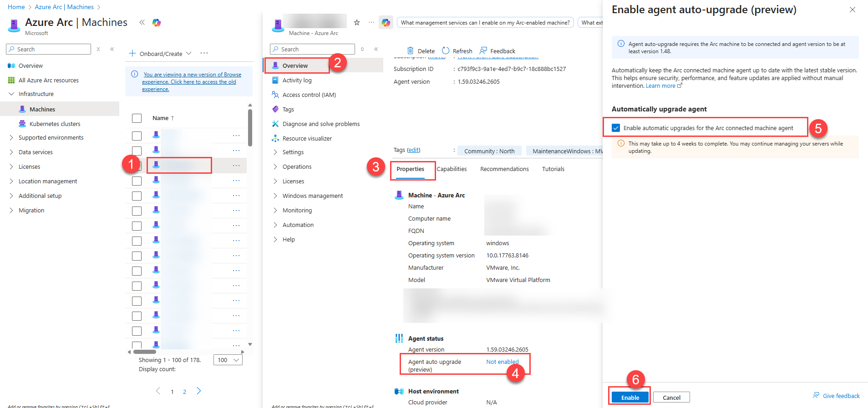
Task: Switch to the Capabilities tab
Action: point(452,169)
